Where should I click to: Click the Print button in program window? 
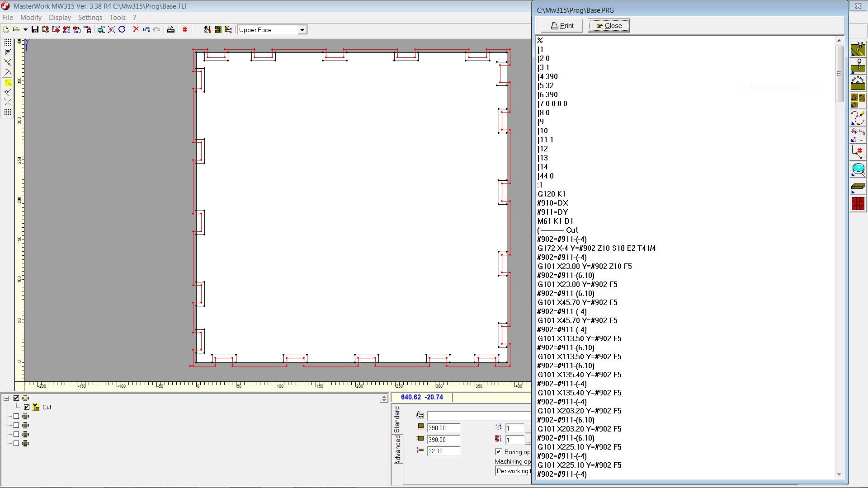pyautogui.click(x=562, y=26)
